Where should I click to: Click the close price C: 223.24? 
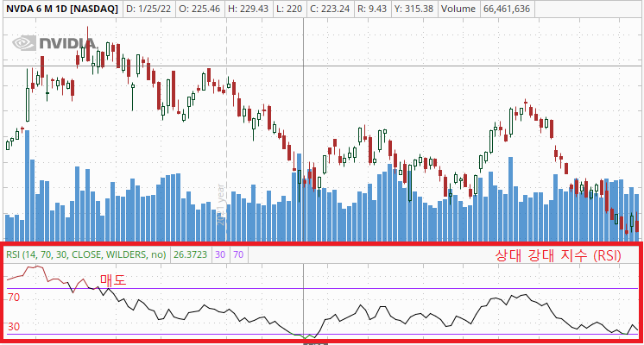331,9
